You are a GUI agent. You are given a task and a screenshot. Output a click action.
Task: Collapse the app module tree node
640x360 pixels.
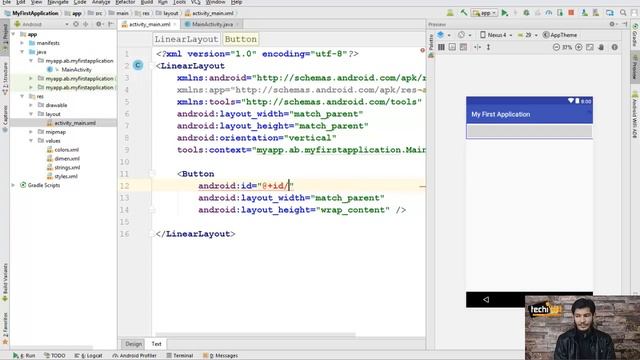(14, 34)
